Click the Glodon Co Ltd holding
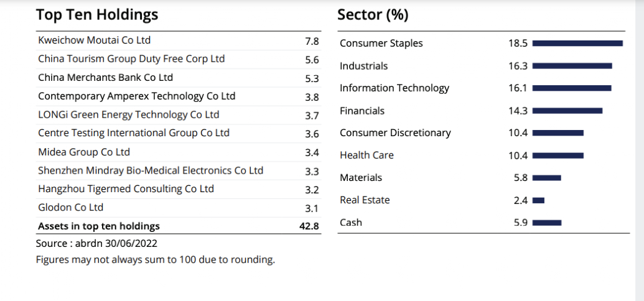This screenshot has width=644, height=301. coord(70,207)
